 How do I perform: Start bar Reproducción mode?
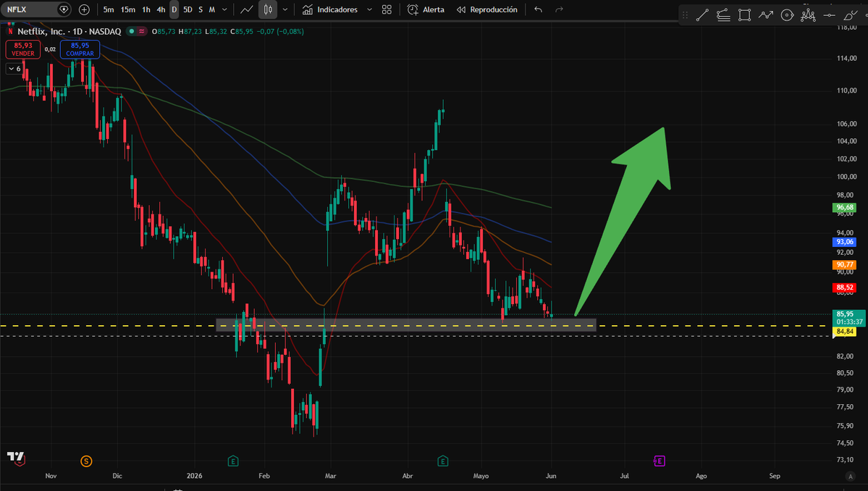coord(487,9)
